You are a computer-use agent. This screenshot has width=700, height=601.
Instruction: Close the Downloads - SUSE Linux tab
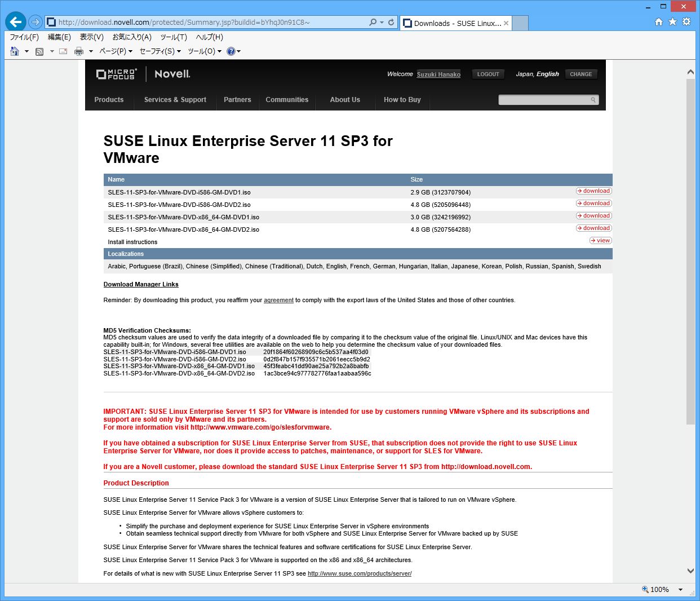click(x=506, y=23)
